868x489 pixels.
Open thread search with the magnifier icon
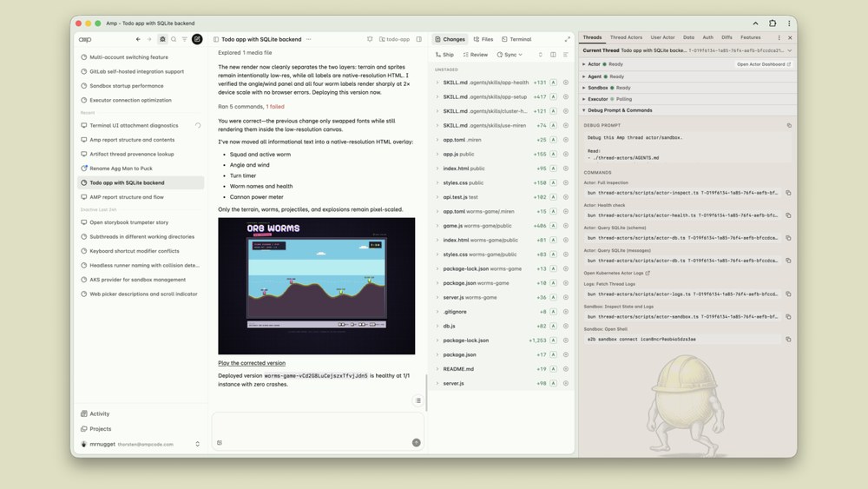tap(174, 39)
